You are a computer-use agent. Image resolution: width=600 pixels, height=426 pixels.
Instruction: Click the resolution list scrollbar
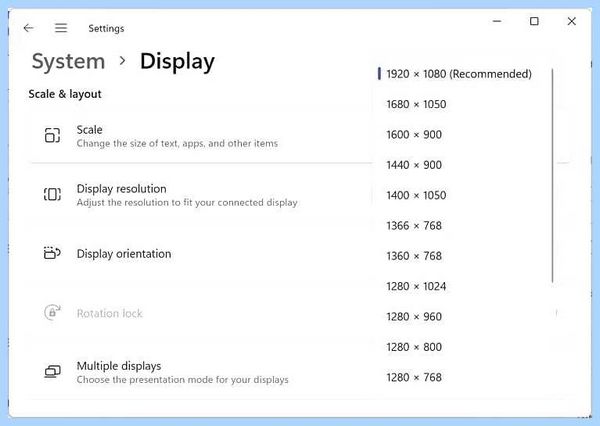553,176
